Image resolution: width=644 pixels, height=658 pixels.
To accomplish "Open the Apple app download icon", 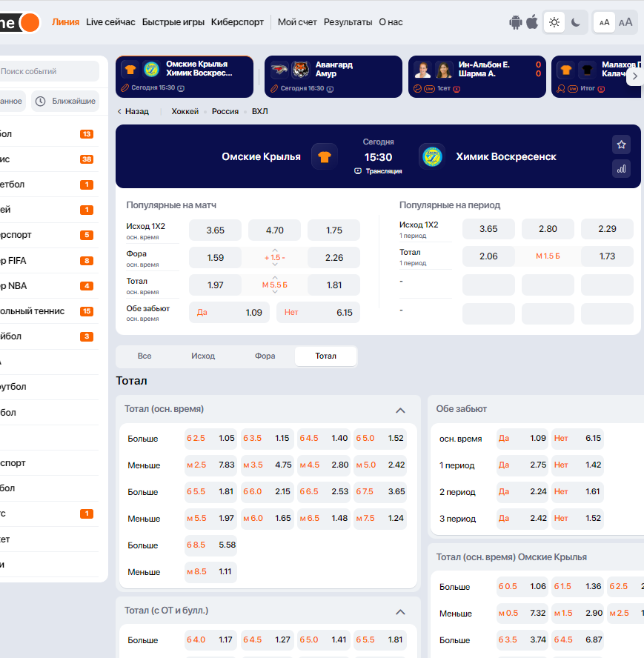I will [532, 21].
